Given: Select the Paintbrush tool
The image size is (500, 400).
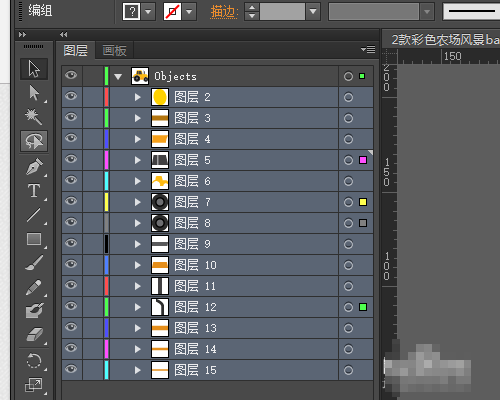Looking at the screenshot, I should point(34,263).
